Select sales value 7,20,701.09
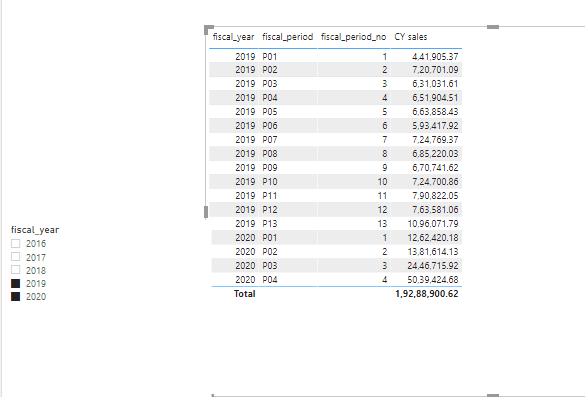This screenshot has height=397, width=585. 435,70
